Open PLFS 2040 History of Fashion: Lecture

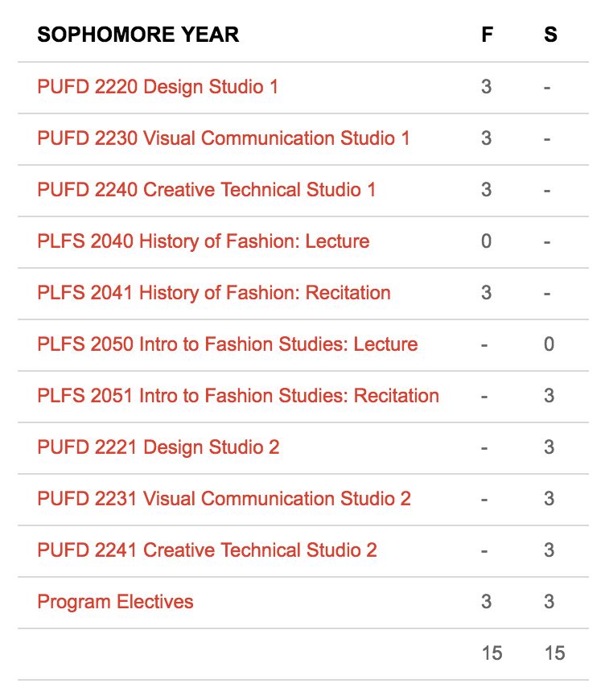coord(204,241)
